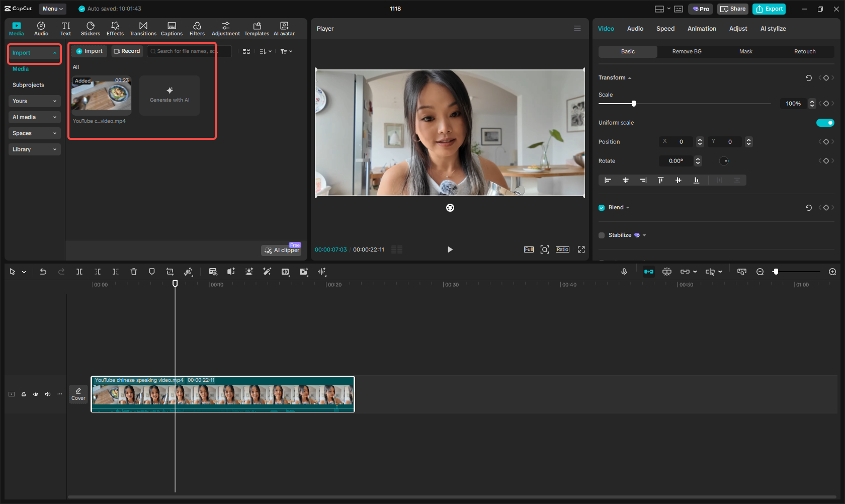The image size is (845, 504).
Task: Click the Undo icon above the timeline
Action: (x=43, y=272)
